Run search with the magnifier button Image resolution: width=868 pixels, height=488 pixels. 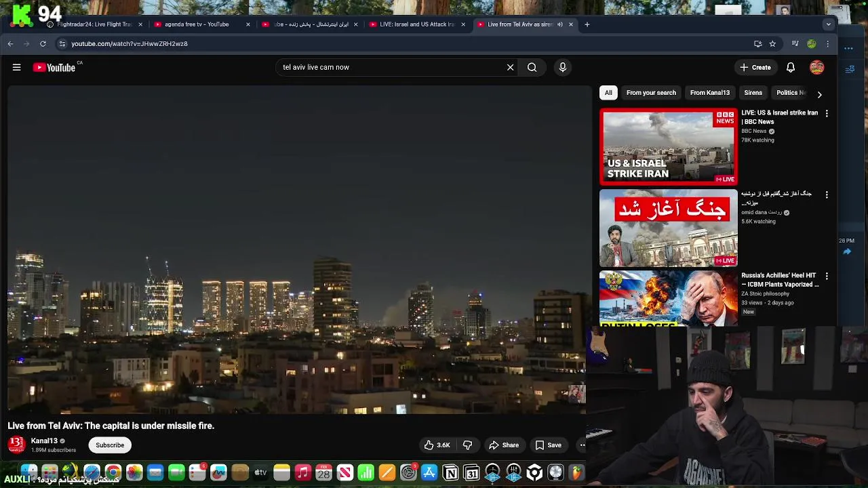pyautogui.click(x=532, y=67)
